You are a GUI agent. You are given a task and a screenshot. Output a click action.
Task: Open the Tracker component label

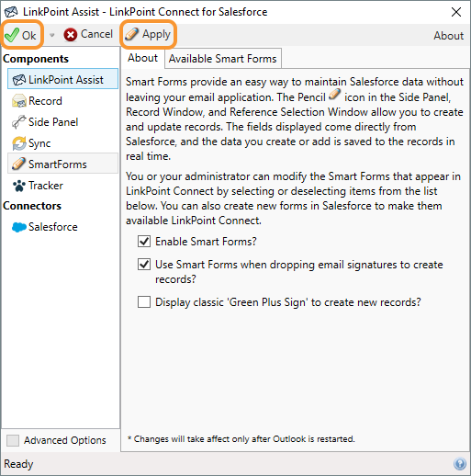46,186
